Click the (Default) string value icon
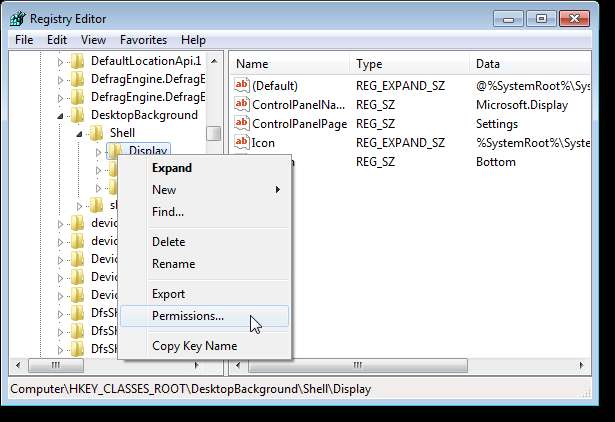Viewport: 615px width, 422px height. click(x=242, y=85)
